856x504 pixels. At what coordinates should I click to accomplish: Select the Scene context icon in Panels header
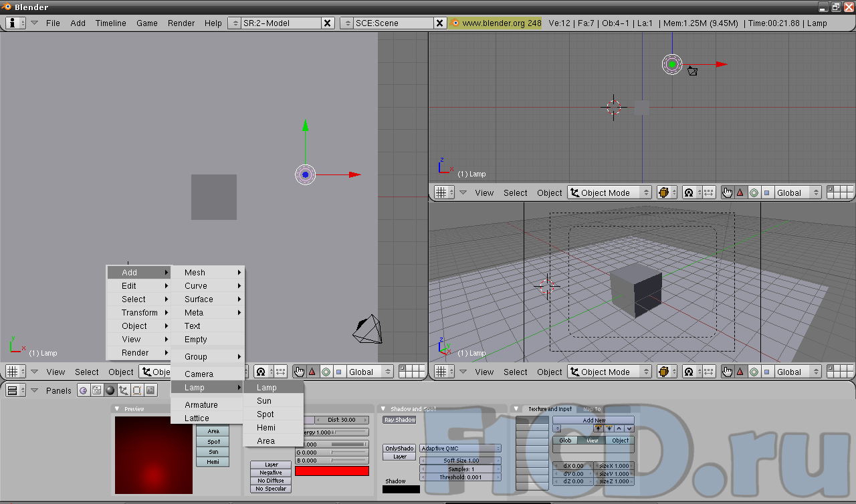(150, 390)
